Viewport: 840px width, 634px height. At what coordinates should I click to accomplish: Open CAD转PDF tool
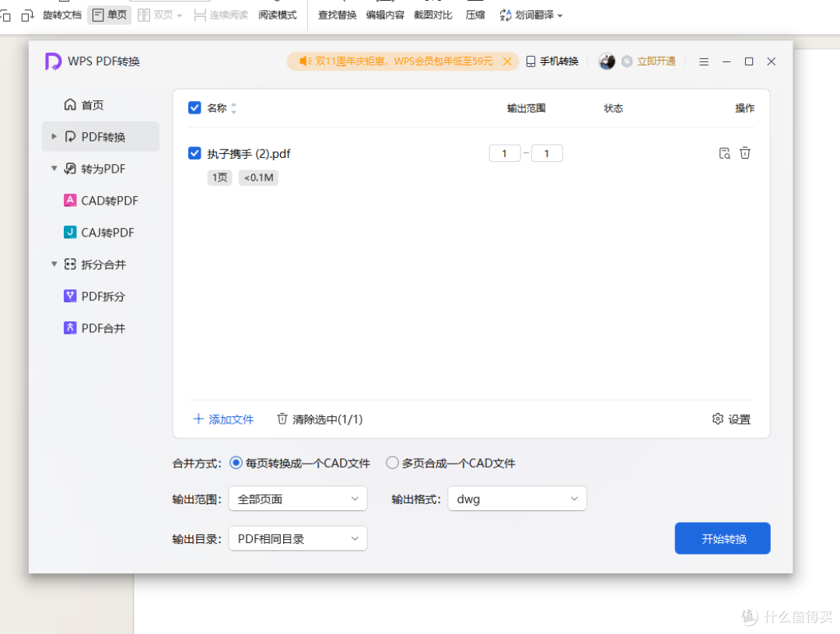pyautogui.click(x=100, y=201)
